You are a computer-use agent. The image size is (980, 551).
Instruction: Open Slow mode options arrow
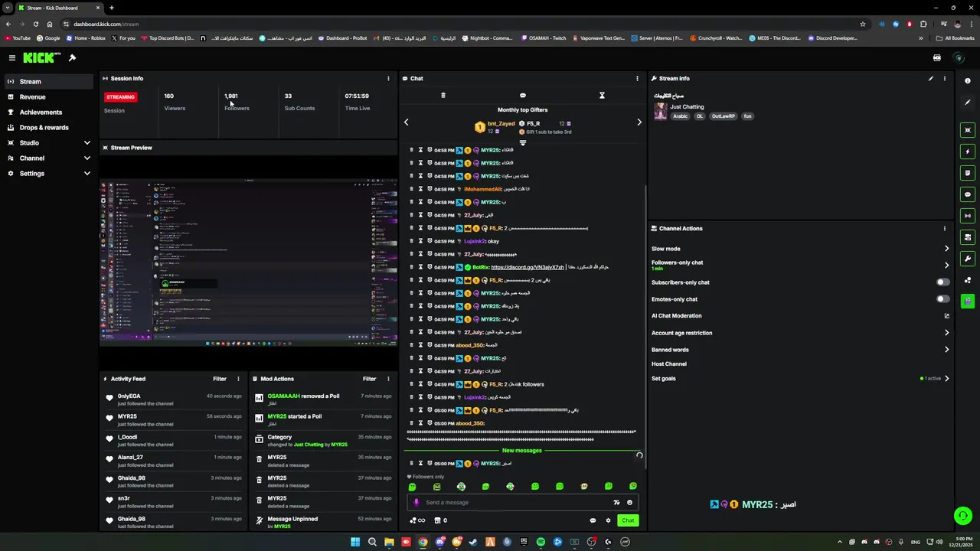(946, 249)
